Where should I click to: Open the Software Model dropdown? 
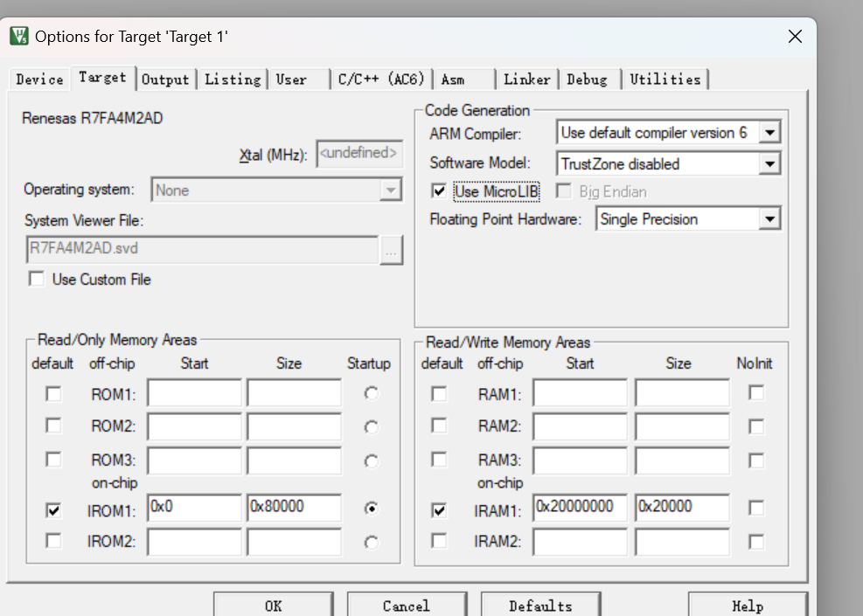coord(769,164)
